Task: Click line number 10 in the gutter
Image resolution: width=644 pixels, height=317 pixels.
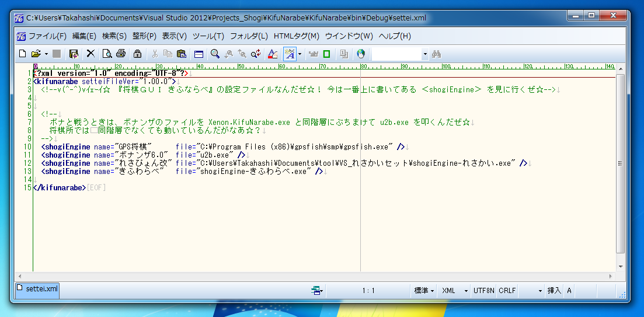Action: [x=28, y=147]
